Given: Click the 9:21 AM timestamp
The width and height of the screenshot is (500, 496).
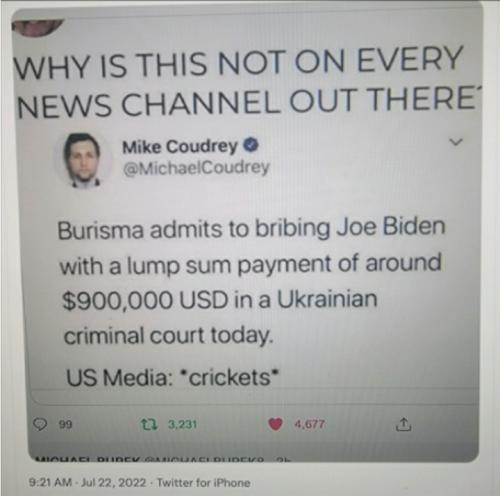Looking at the screenshot, I should 51,483.
